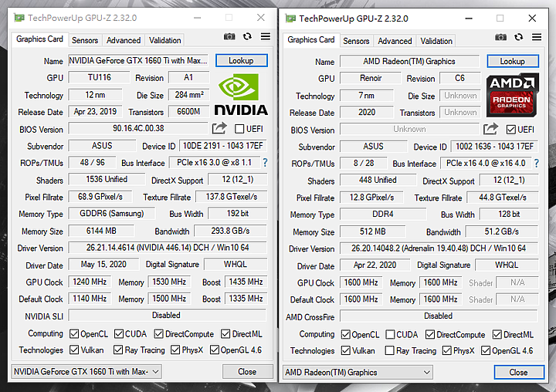Open hamburger menu in the AMD GPU-Z window
556x392 pixels.
click(537, 37)
